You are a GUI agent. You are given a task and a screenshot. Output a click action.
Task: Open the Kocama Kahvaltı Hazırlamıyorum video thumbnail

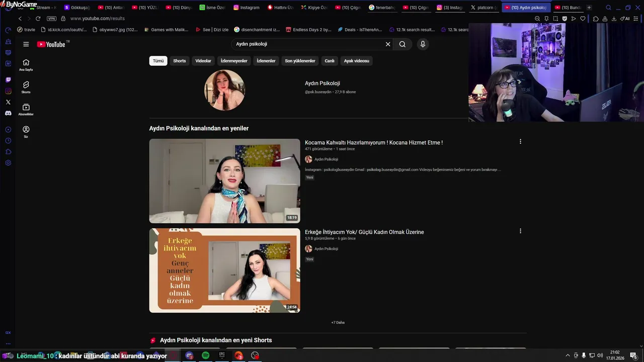(224, 181)
